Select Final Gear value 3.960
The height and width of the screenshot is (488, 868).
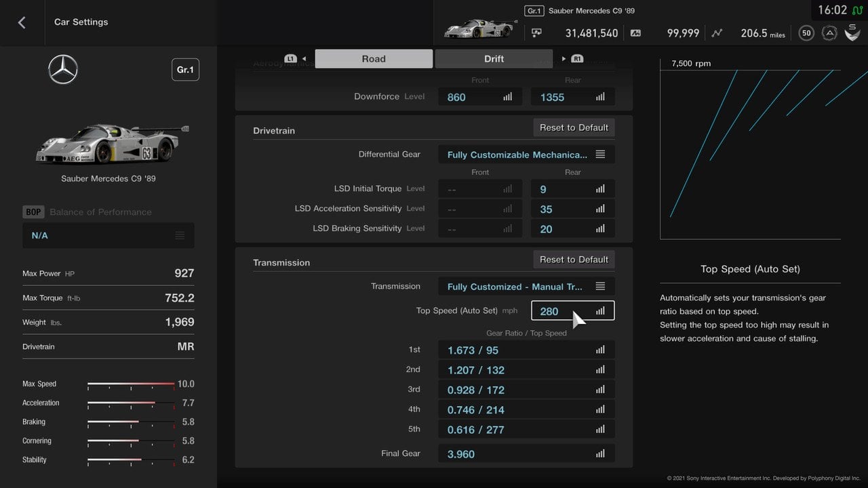tap(526, 454)
